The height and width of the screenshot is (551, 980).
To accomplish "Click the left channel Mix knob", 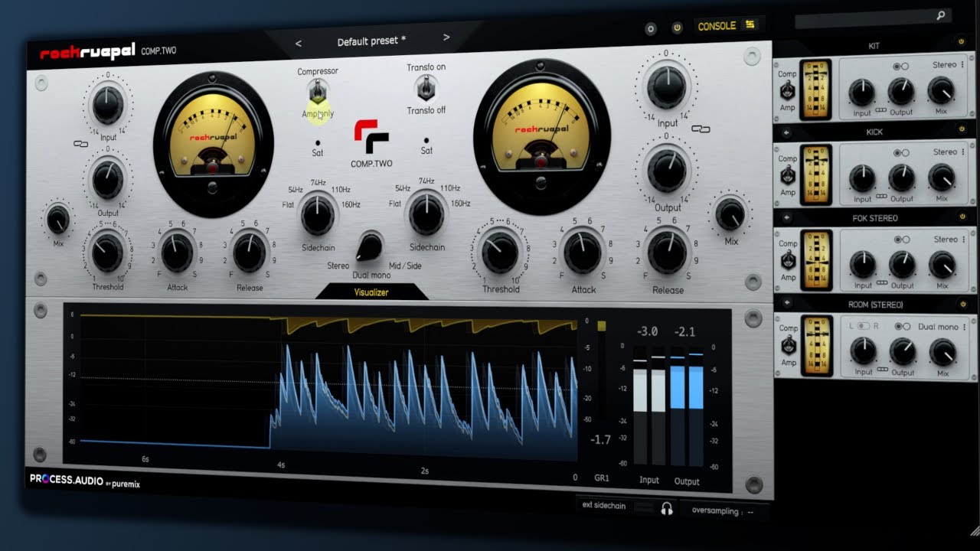I will [x=58, y=220].
